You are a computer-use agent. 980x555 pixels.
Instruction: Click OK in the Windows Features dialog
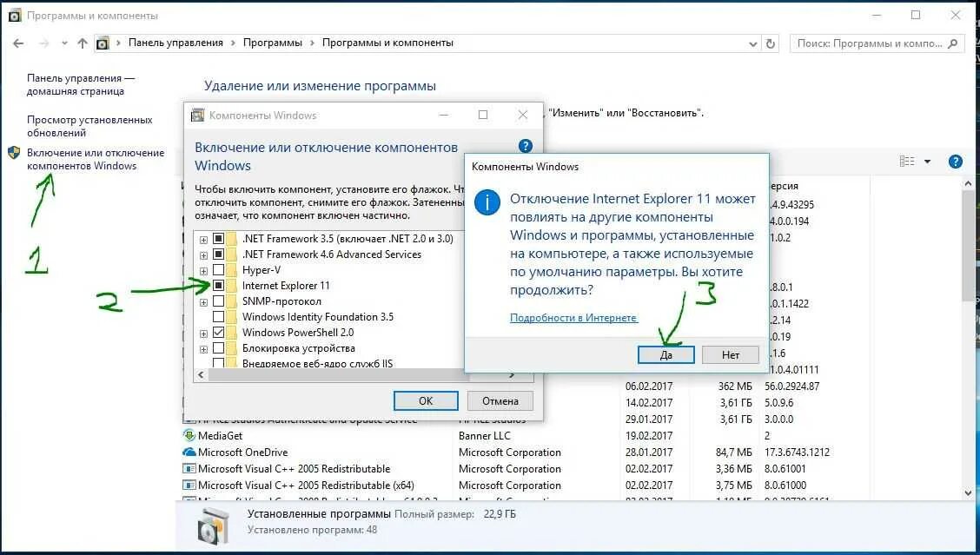point(426,400)
